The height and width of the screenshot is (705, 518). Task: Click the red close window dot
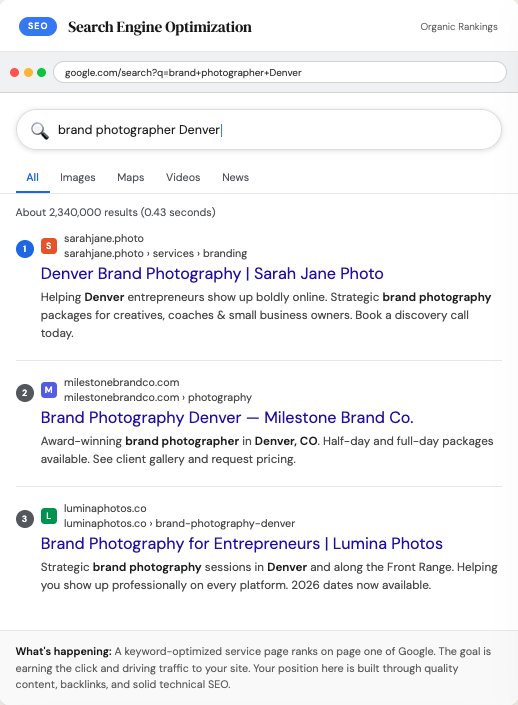(14, 72)
